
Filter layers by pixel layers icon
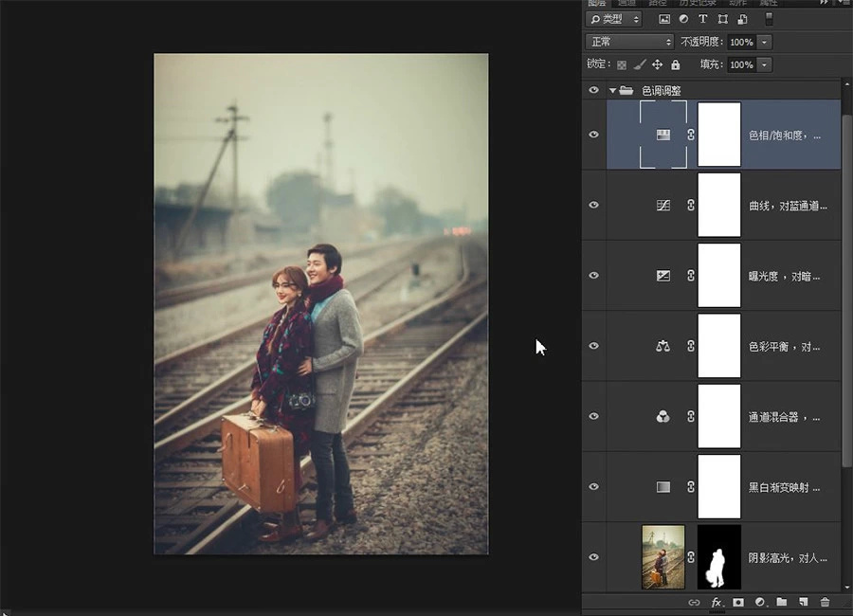[664, 19]
